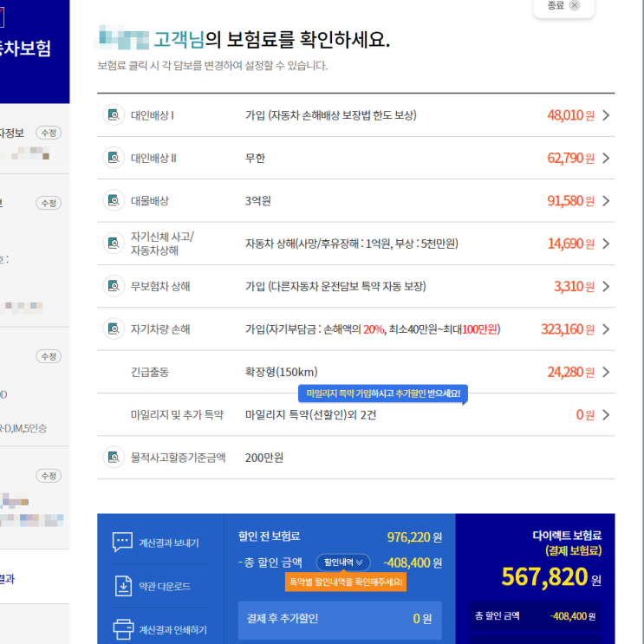
Task: Click the second 수정 button in sidebar
Action: [49, 203]
